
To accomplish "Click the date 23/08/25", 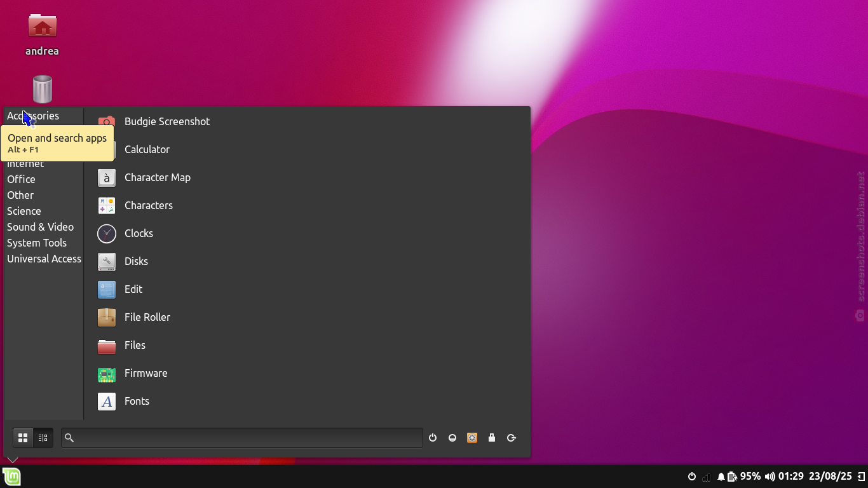I will pyautogui.click(x=831, y=477).
